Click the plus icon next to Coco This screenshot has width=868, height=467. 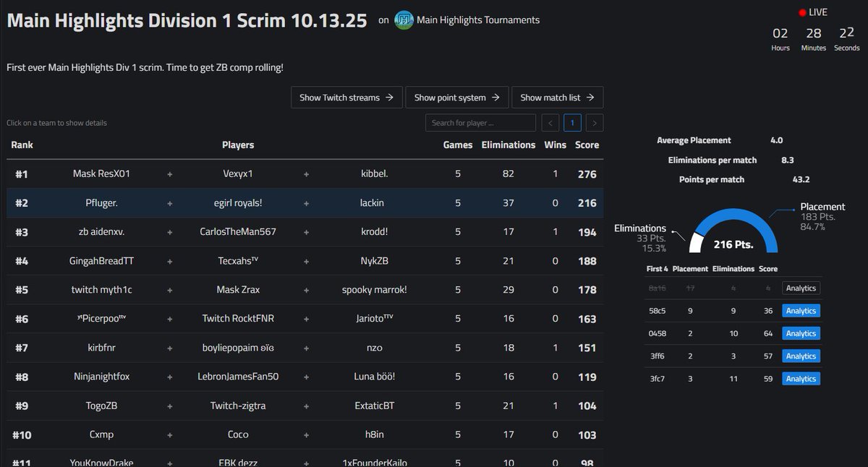(x=306, y=434)
